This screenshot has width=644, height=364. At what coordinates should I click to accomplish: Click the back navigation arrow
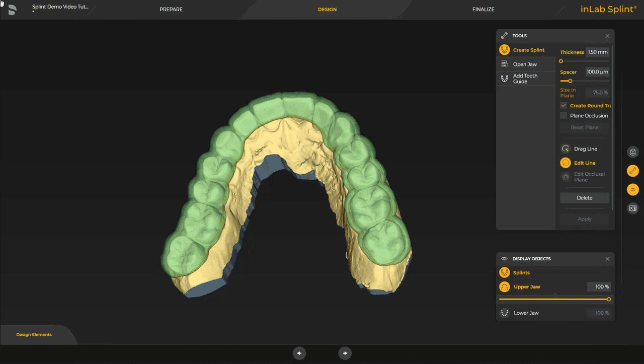[299, 353]
